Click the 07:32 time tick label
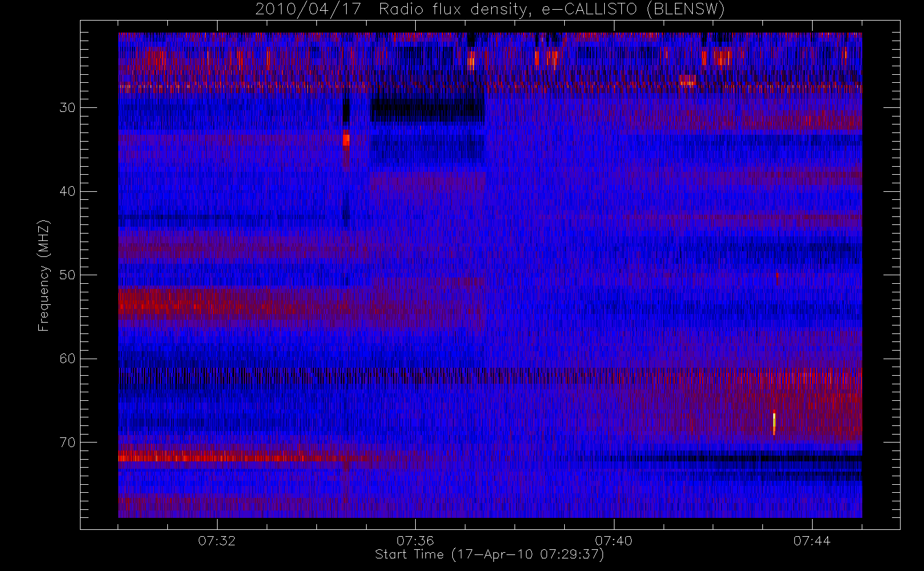The height and width of the screenshot is (571, 924). (x=217, y=541)
